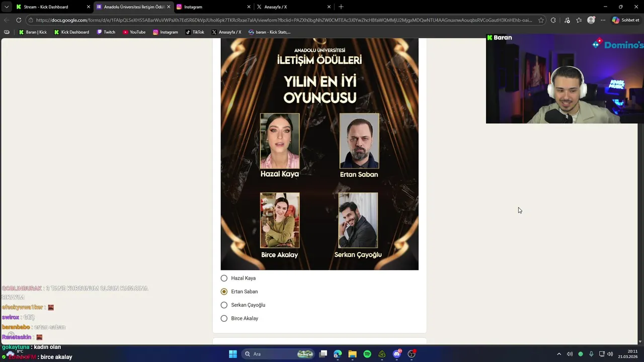This screenshot has width=644, height=362.
Task: Open Microsoft Edge from the taskbar
Action: [x=338, y=354]
